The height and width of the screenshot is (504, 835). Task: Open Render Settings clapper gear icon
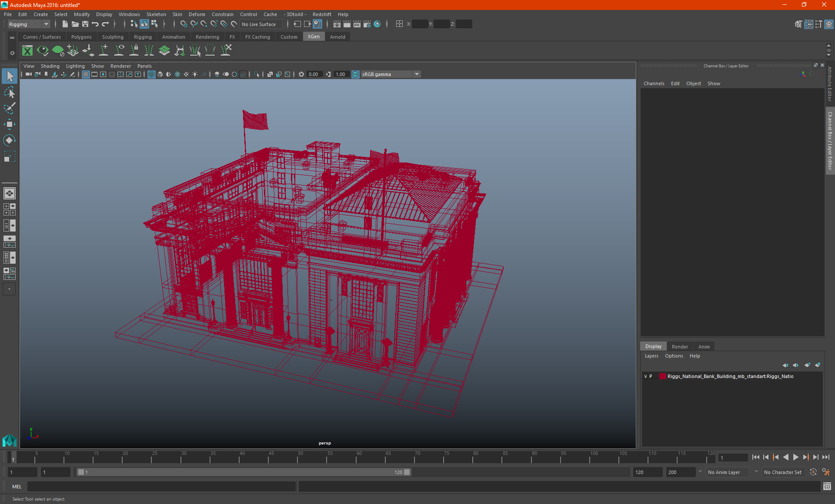click(367, 24)
